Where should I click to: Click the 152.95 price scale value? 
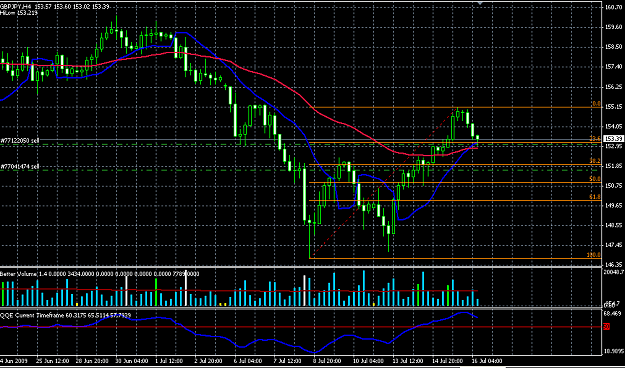(x=614, y=146)
